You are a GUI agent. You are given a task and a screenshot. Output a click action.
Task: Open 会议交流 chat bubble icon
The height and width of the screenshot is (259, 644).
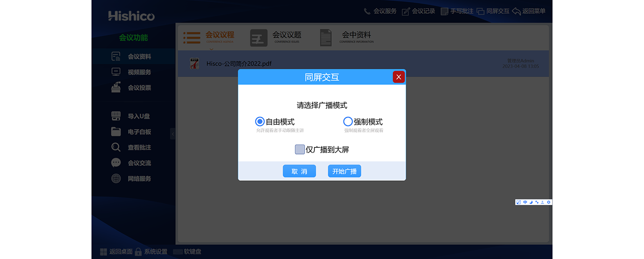pyautogui.click(x=116, y=163)
